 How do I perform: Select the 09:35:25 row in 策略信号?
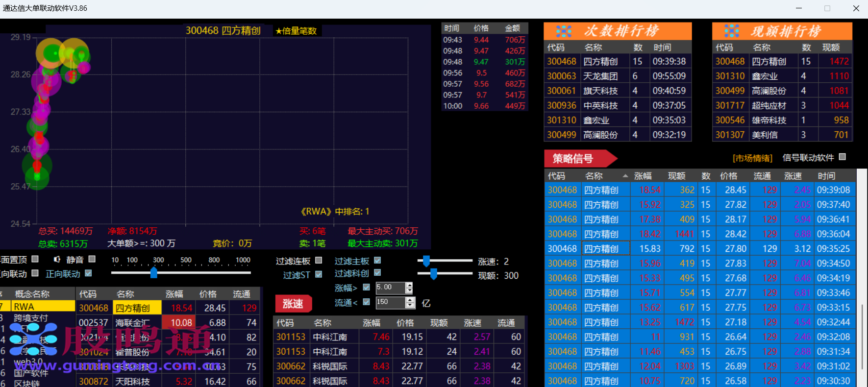[700, 248]
